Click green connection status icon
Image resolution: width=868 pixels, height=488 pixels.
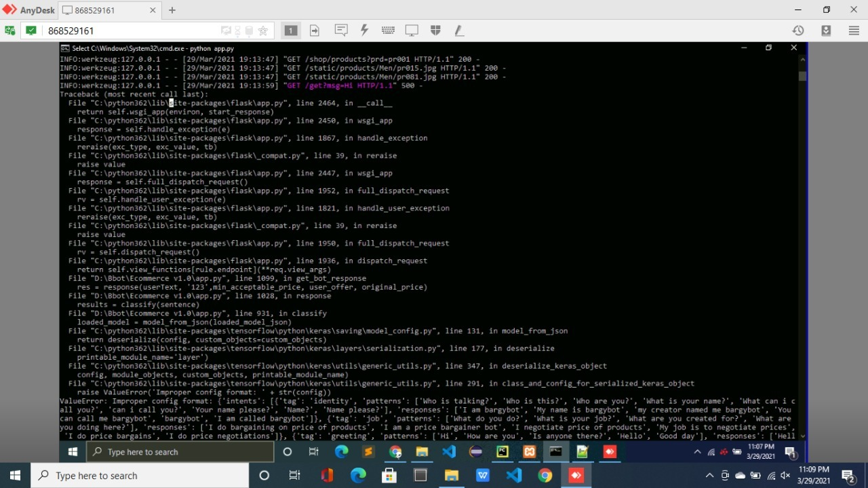pos(31,31)
